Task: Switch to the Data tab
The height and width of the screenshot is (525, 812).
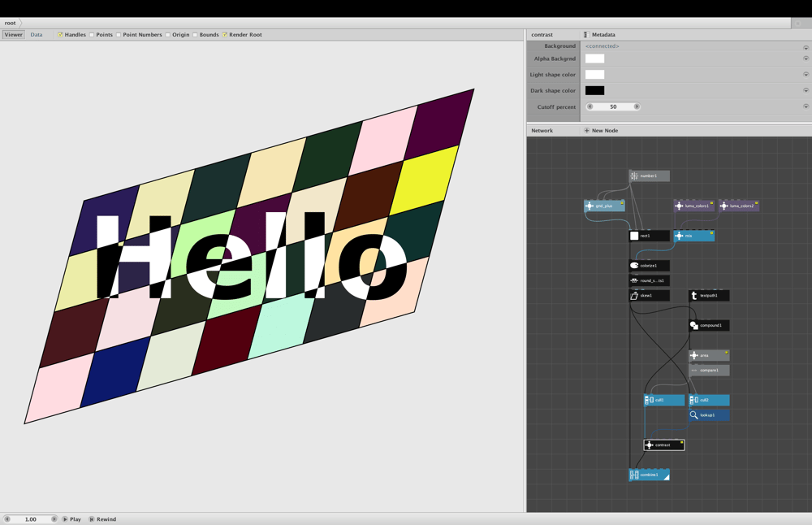Action: 37,35
